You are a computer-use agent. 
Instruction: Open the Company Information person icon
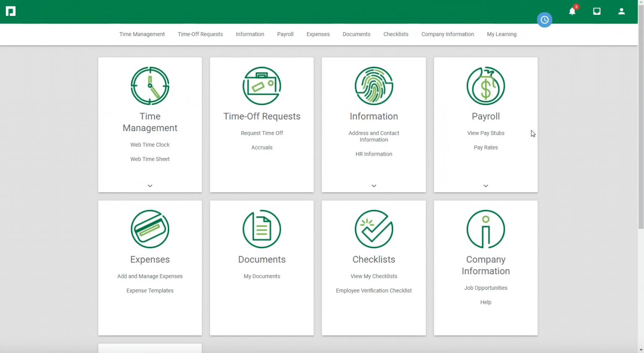tap(486, 229)
